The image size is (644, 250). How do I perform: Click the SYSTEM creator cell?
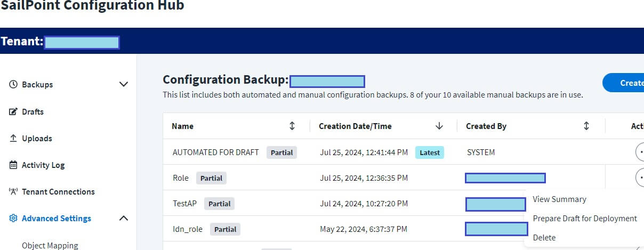481,152
